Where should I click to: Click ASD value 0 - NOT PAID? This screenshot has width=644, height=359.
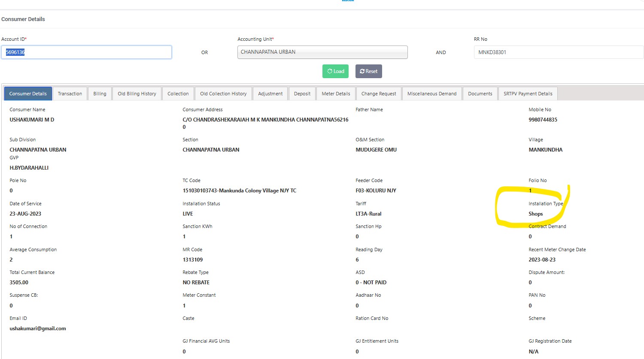click(371, 283)
